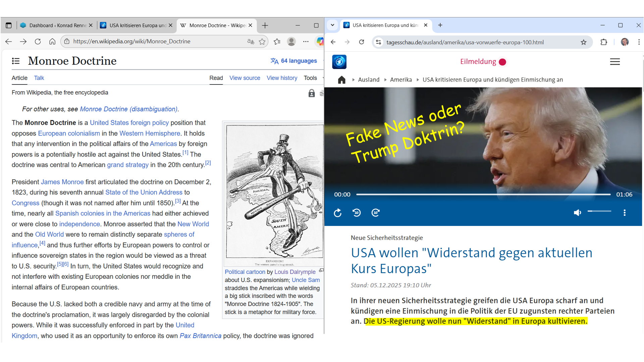Rewind video 10 seconds
The height and width of the screenshot is (362, 644).
(357, 213)
